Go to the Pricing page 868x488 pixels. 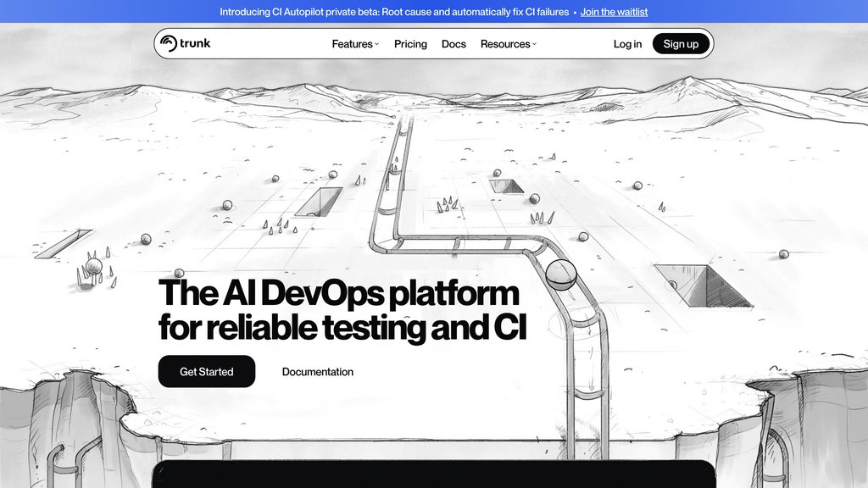point(410,44)
